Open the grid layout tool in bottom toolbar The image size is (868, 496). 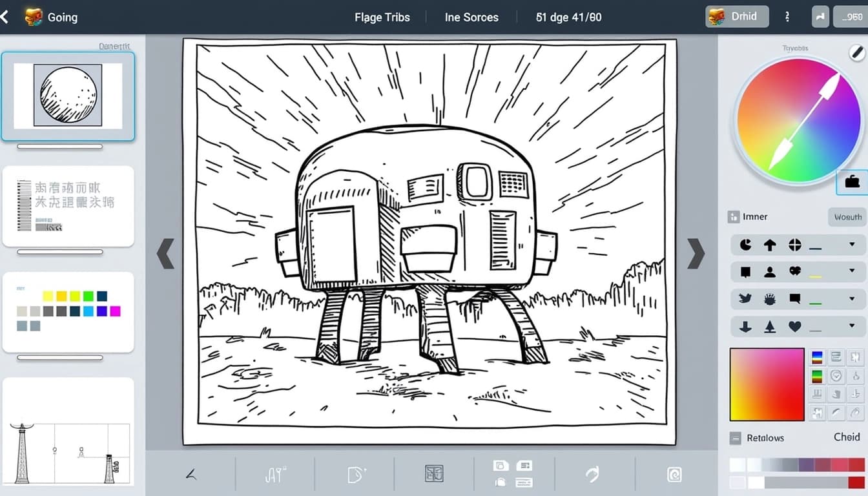[434, 474]
